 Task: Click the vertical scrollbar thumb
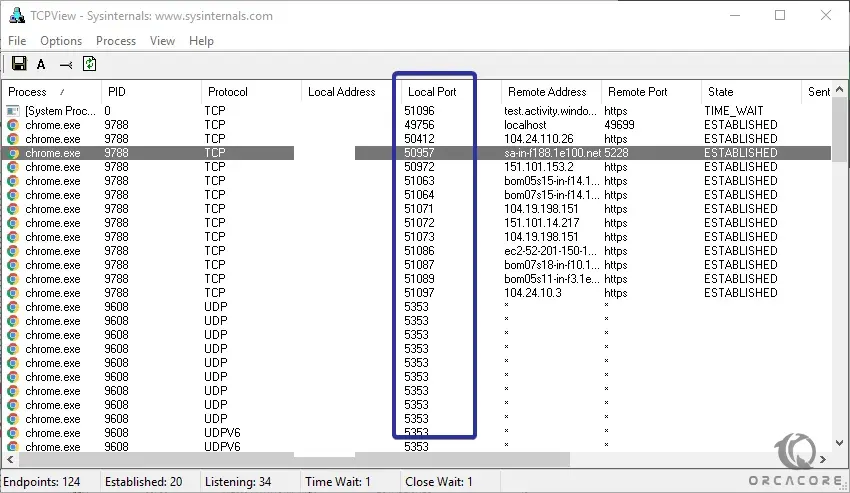coord(840,130)
